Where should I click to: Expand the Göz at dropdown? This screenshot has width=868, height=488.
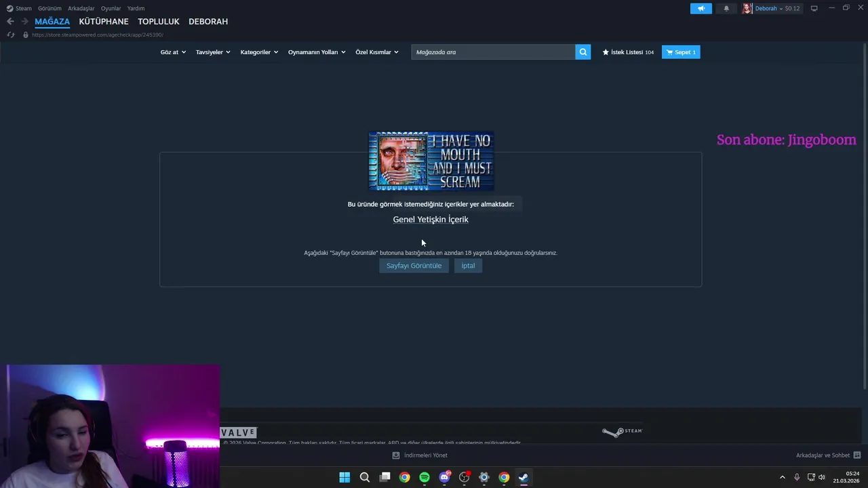coord(173,52)
